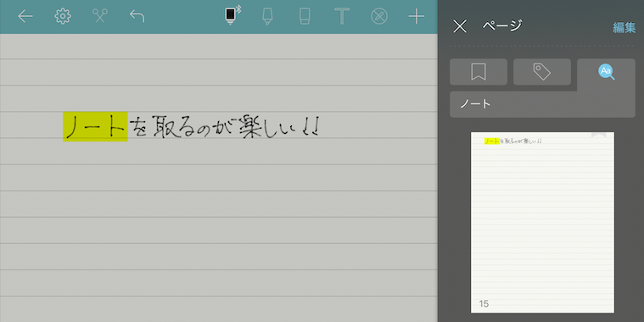Open the page 15 thumbnail
The width and height of the screenshot is (644, 322).
(542, 222)
